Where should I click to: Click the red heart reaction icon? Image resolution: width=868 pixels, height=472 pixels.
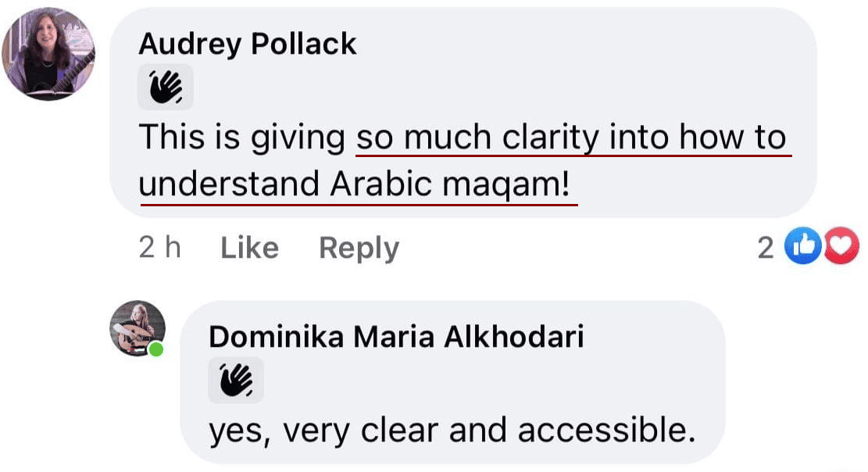pyautogui.click(x=842, y=245)
